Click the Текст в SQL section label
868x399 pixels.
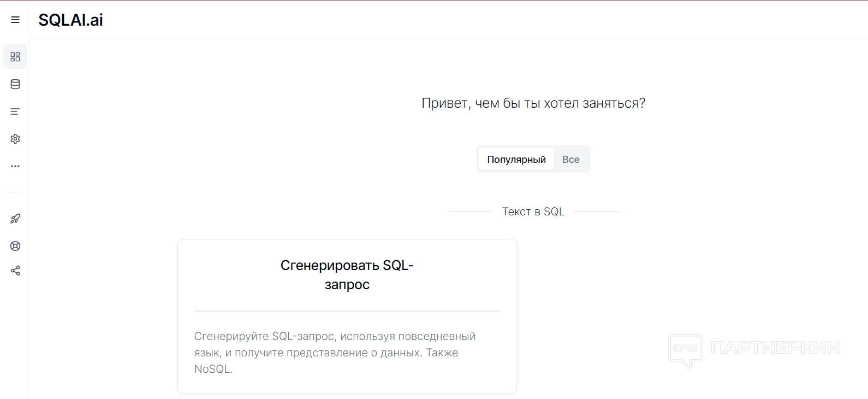click(x=533, y=212)
